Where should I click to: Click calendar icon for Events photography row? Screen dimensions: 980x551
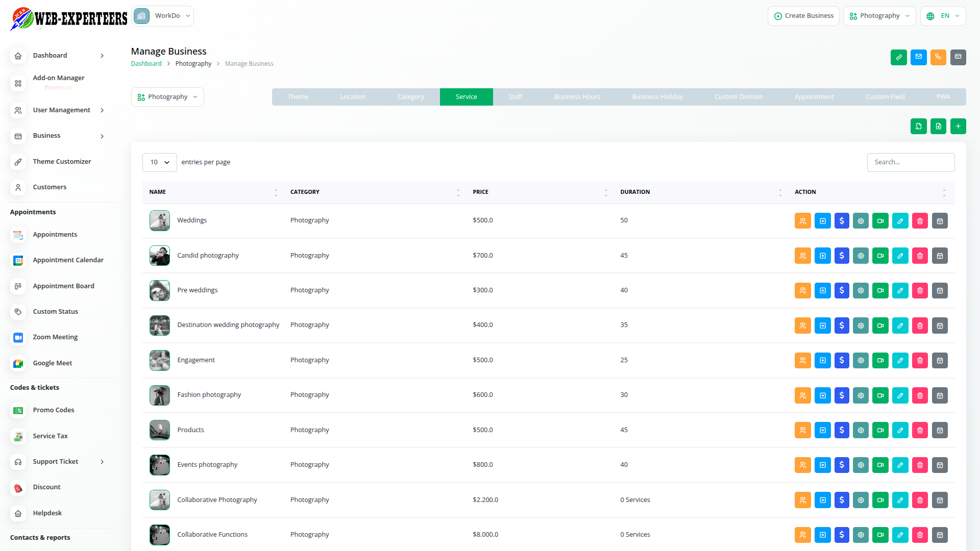(940, 465)
